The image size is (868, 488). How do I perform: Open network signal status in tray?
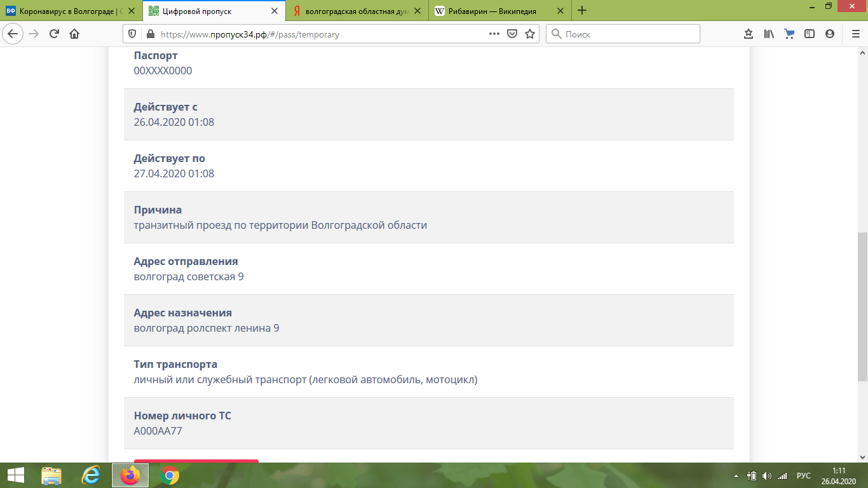tap(782, 476)
